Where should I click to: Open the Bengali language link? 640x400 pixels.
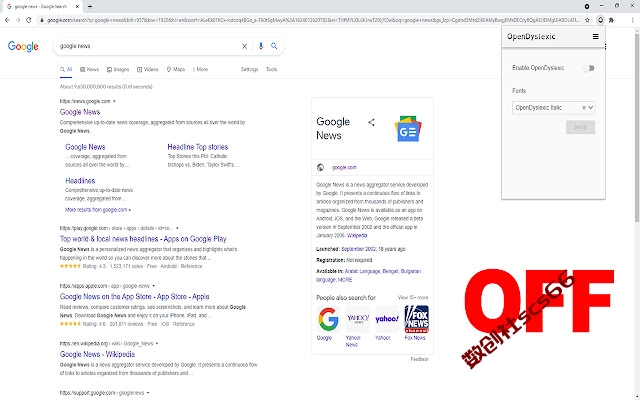391,271
